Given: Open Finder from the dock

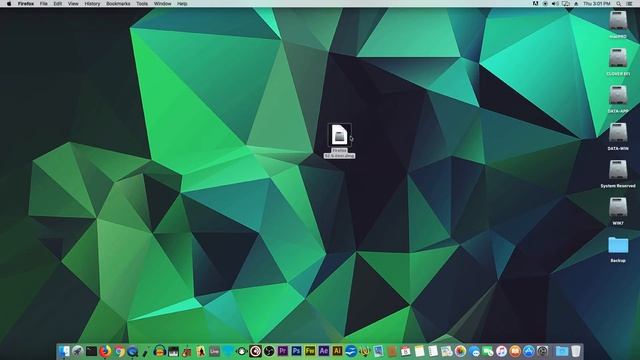Looking at the screenshot, I should click(64, 351).
